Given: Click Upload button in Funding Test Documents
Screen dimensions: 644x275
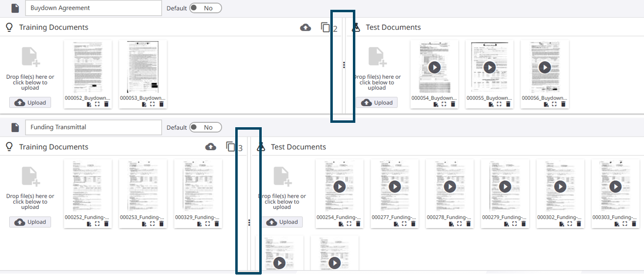Looking at the screenshot, I should tap(282, 222).
